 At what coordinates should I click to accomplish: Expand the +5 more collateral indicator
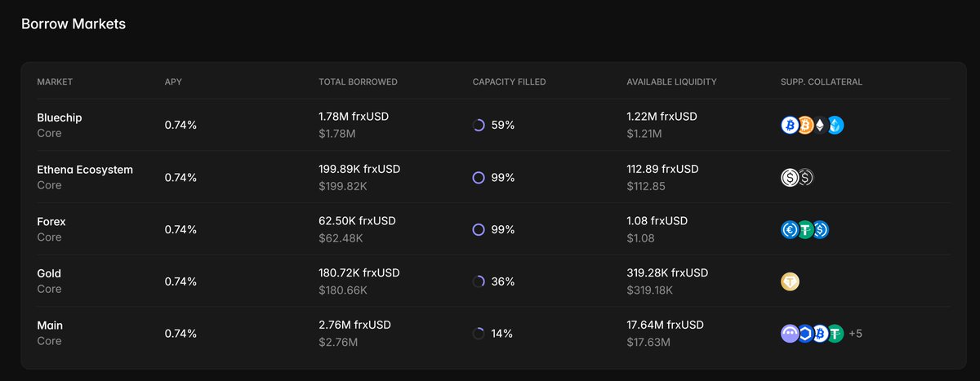pyautogui.click(x=856, y=334)
